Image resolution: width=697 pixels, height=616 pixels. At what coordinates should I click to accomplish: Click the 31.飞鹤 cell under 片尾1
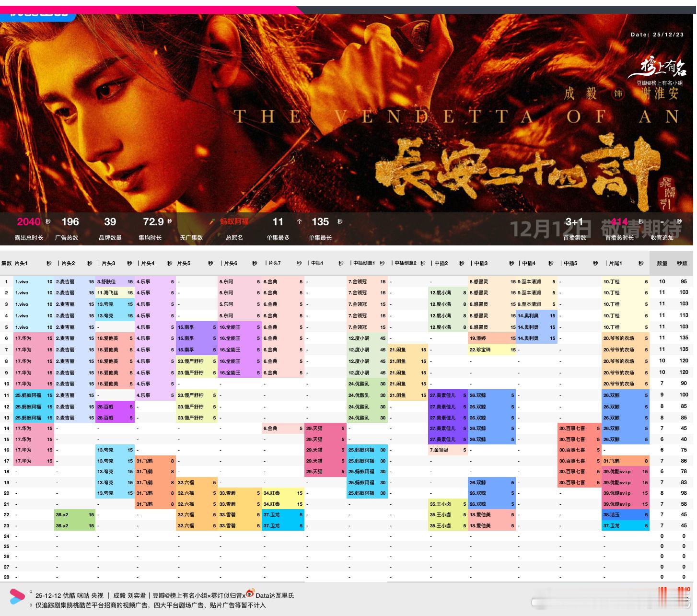626,461
